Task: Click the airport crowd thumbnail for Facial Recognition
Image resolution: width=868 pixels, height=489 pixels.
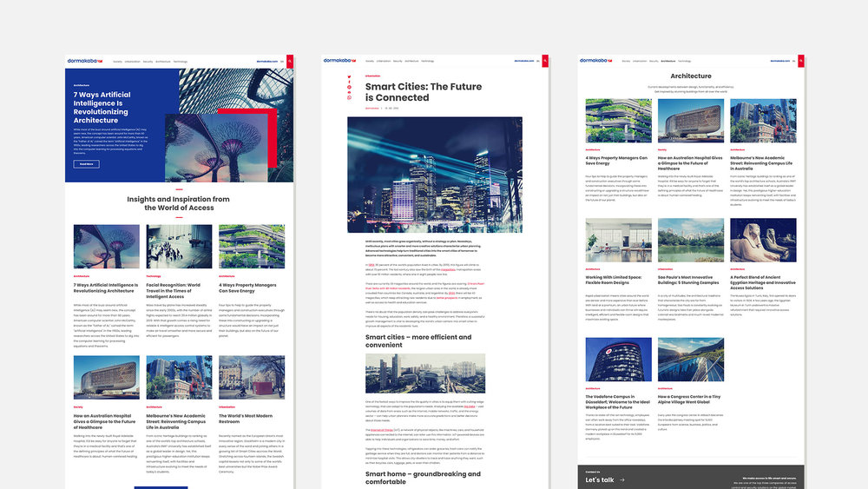Action: point(179,247)
